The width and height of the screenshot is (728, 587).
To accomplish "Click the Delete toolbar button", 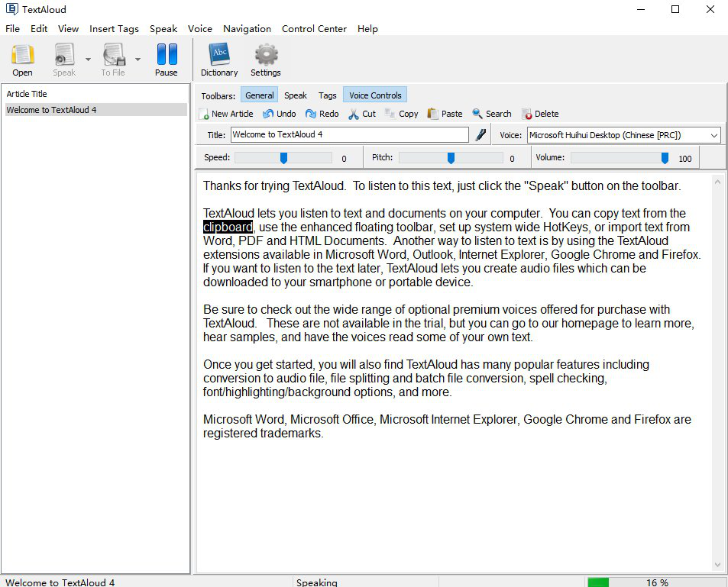I will pos(540,114).
